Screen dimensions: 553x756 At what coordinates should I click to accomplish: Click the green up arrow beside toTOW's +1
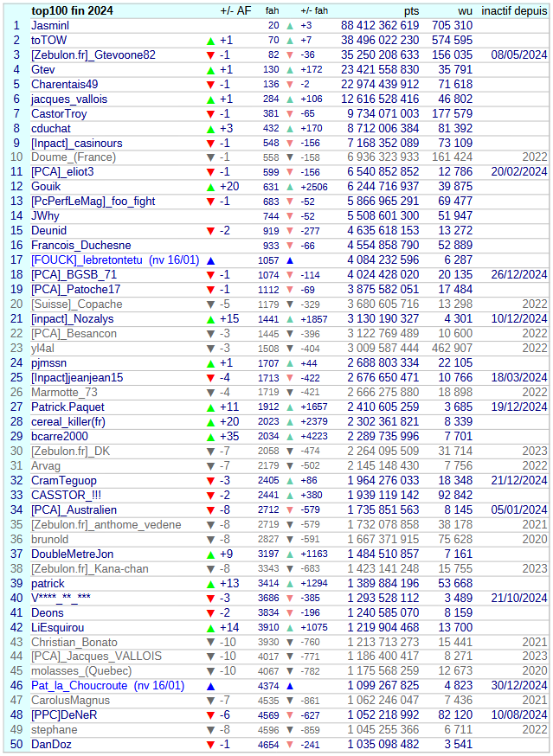[210, 41]
